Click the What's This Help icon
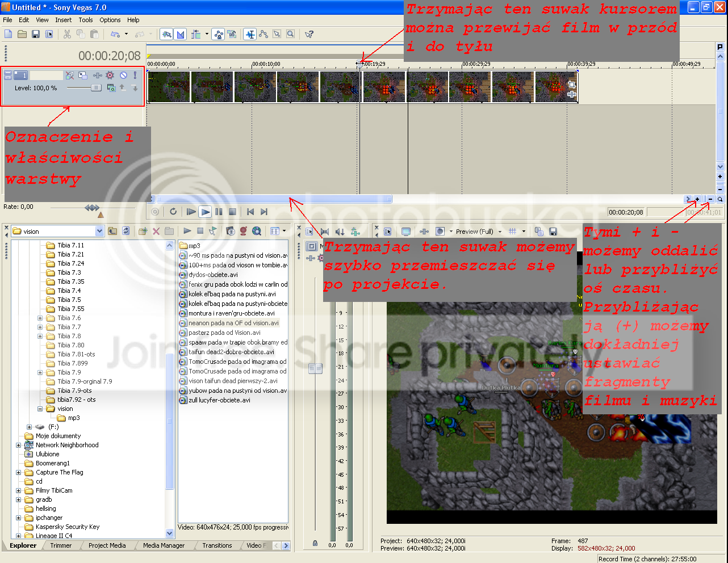This screenshot has width=728, height=563. click(x=309, y=34)
